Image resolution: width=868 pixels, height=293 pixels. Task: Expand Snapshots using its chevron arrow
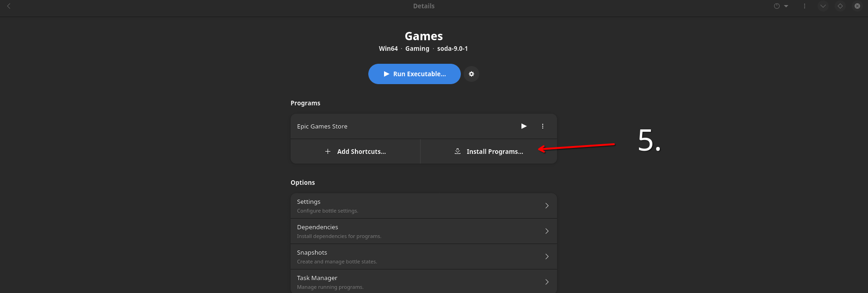tap(547, 256)
